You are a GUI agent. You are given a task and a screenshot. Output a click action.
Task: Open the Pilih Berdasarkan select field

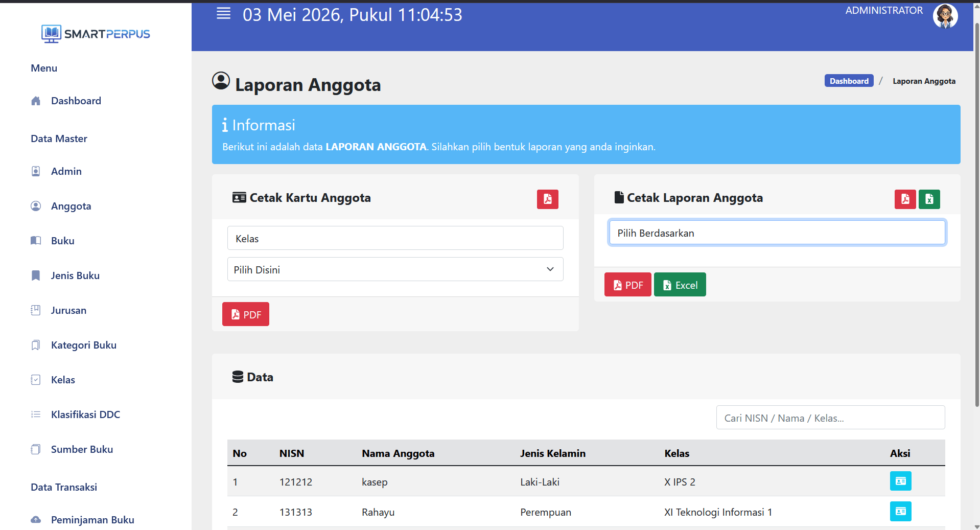[777, 233]
